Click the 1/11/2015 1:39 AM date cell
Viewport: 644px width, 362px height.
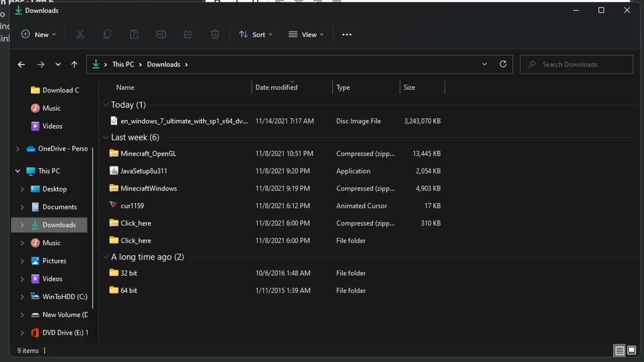[282, 290]
